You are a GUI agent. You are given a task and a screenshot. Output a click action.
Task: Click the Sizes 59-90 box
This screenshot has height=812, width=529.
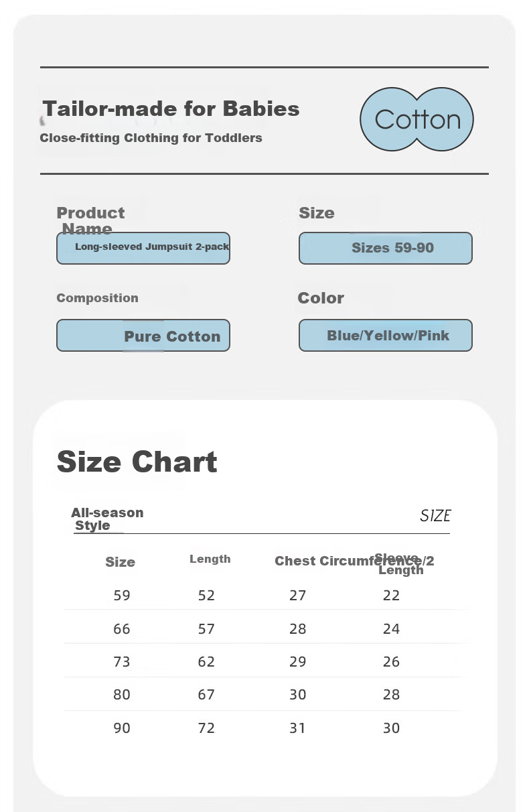point(386,248)
